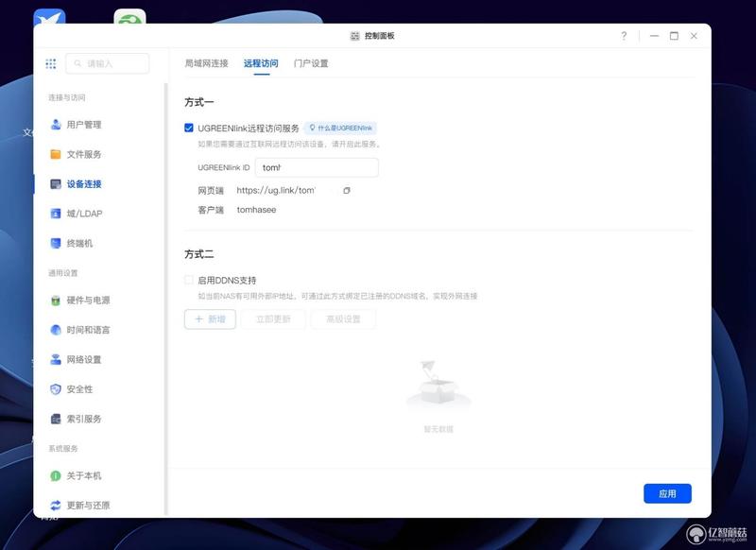Copy the ug.link web URL
756x550 pixels.
(x=346, y=190)
